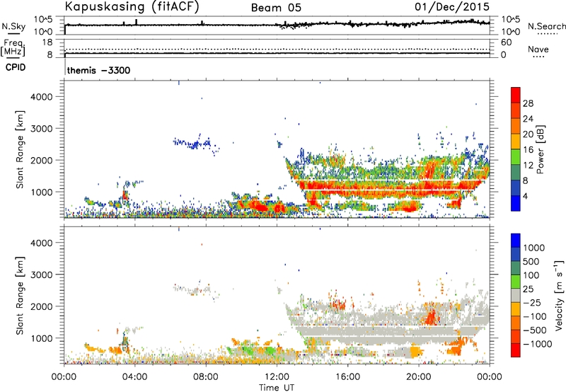Click the date '01/Dec/2015'

(451, 6)
